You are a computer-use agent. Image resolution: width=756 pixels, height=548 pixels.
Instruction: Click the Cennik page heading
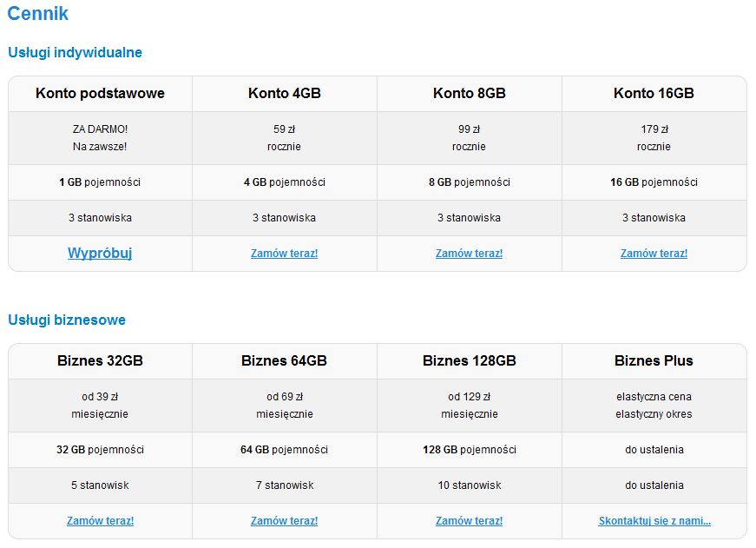tap(38, 14)
